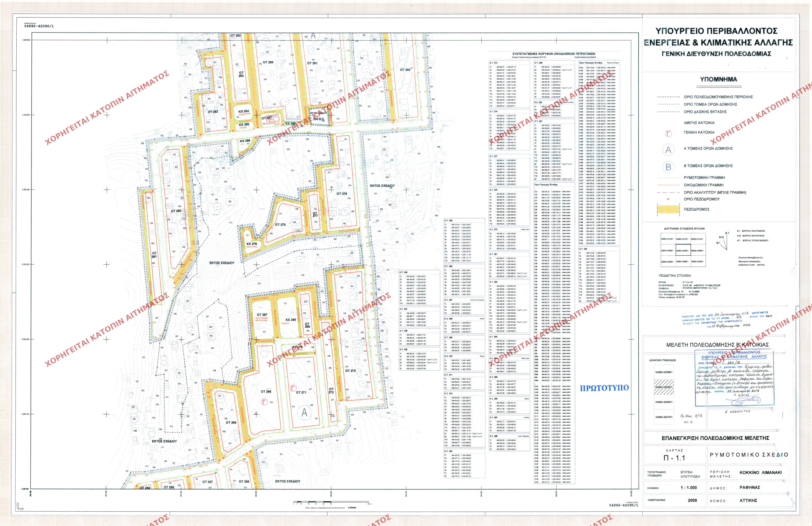Image resolution: width=812 pixels, height=526 pixels.
Task: Click the red dot ΟΡΙΟ ΠΕΖΟΔΡΟΜΟΥ legend symbol
Action: [668, 199]
